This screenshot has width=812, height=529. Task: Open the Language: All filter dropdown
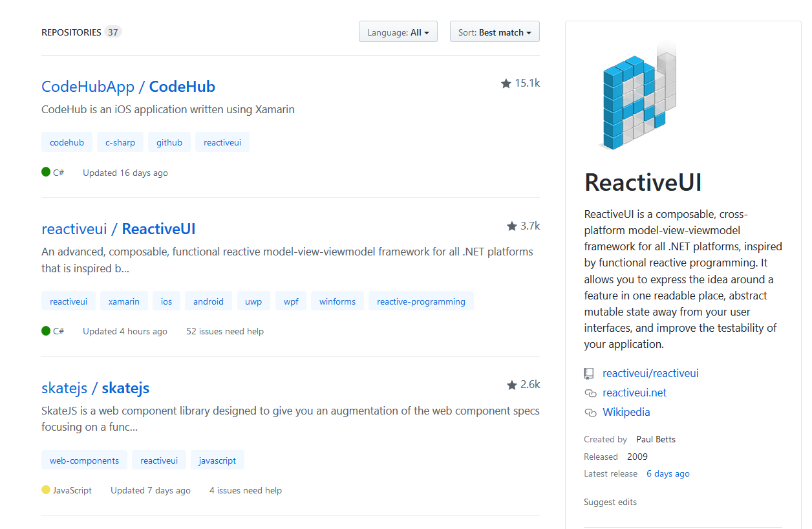[398, 31]
